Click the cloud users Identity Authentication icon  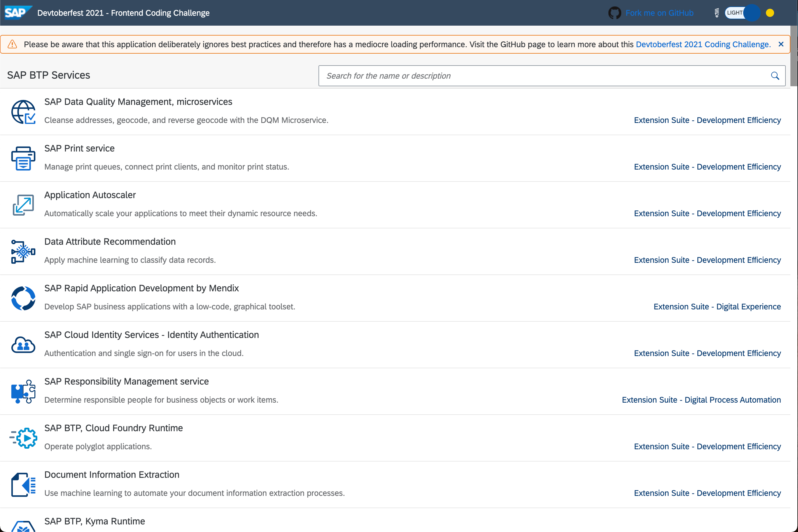(23, 345)
